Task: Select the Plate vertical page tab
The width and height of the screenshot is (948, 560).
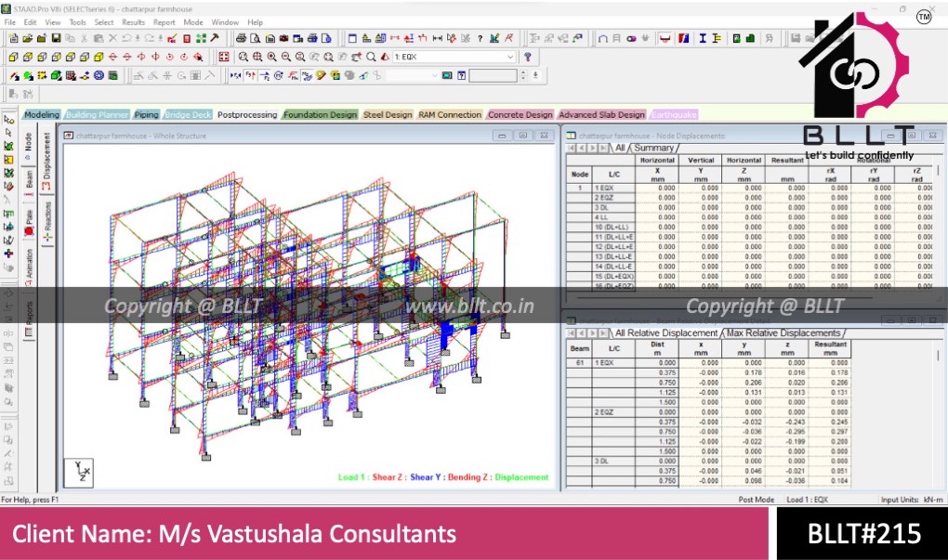Action: 29,222
